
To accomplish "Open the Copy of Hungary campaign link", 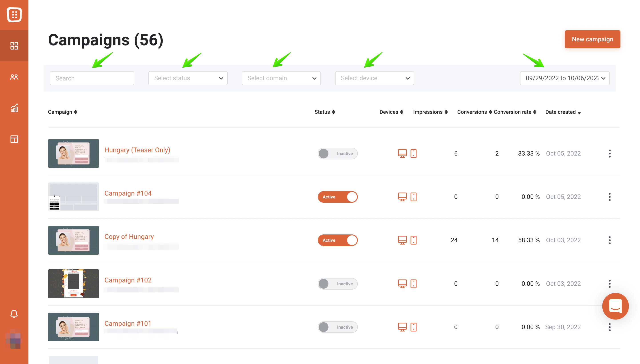I will (129, 236).
